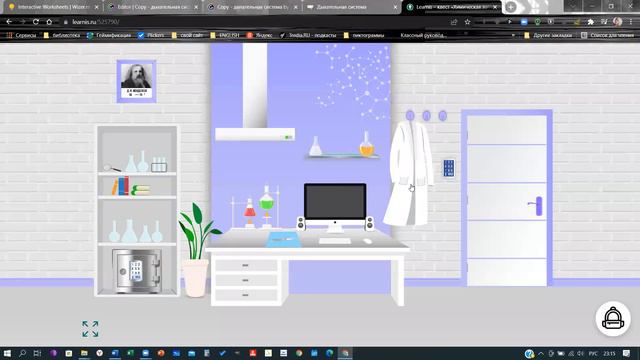Click the keyboard on the desk
Screen dimensions: 640x360
(335, 241)
